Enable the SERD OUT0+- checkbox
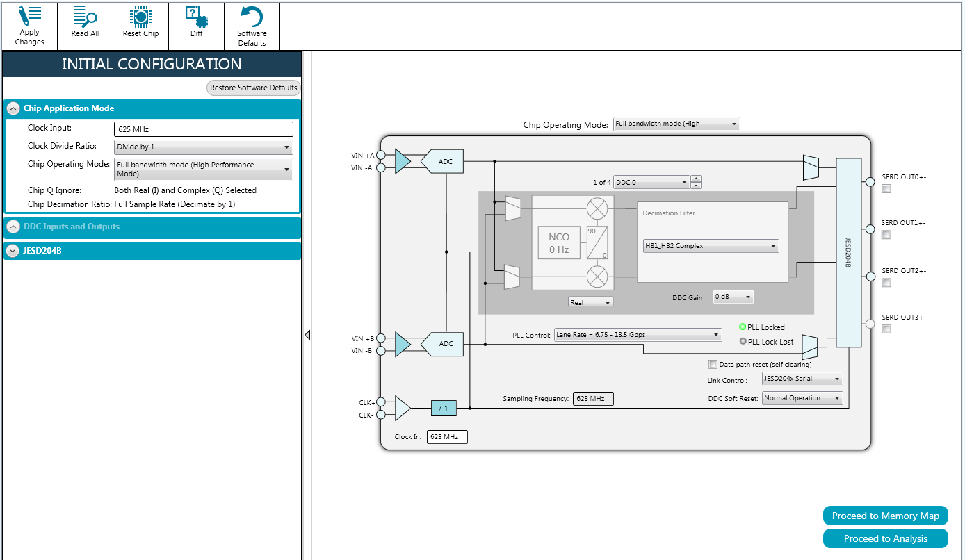Image resolution: width=965 pixels, height=560 pixels. (x=886, y=189)
